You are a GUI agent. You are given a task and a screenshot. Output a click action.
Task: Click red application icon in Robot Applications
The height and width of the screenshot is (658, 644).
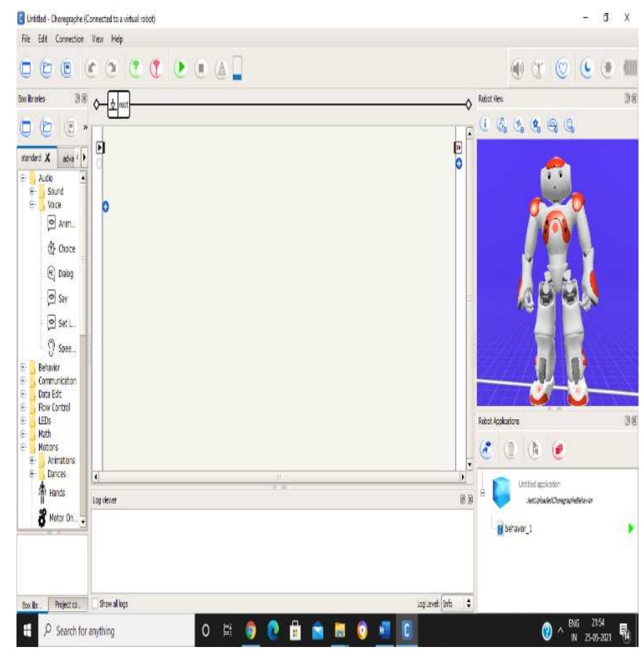(558, 450)
